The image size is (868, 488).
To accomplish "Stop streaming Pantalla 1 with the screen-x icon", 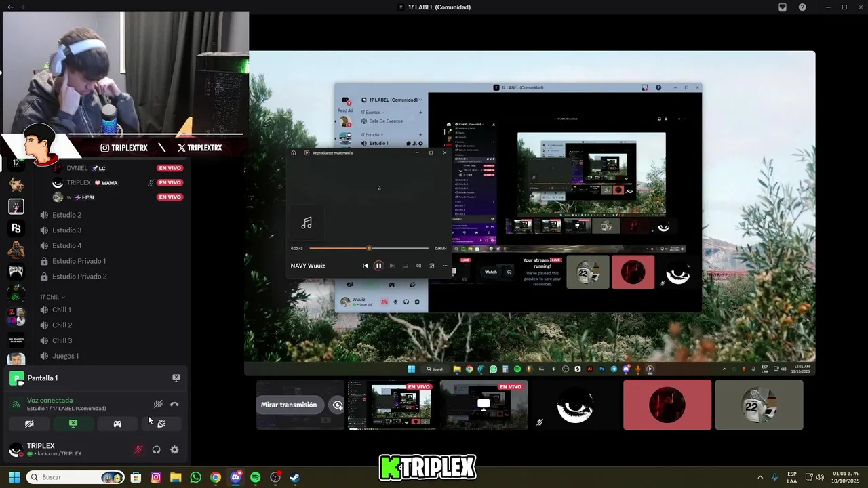I will point(176,378).
